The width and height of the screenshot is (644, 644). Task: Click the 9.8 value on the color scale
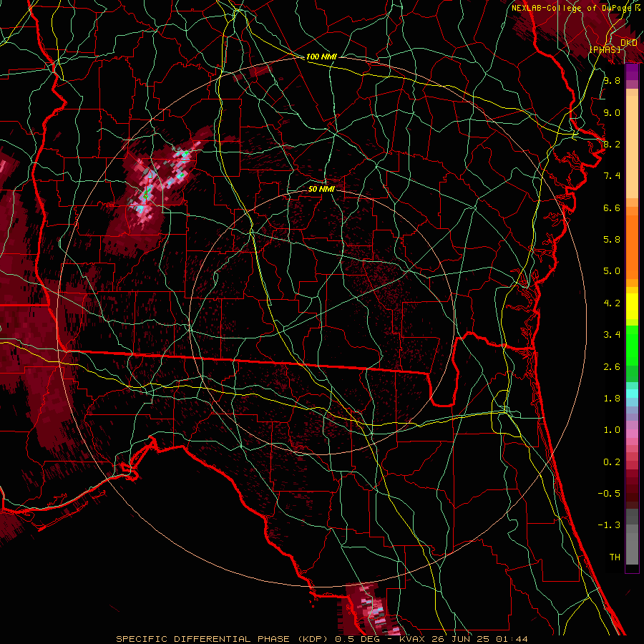coord(612,80)
